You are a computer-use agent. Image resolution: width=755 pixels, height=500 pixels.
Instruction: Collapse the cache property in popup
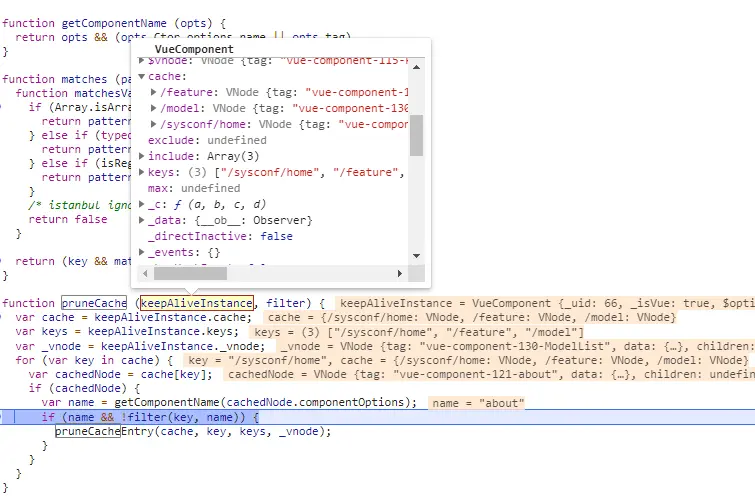point(142,76)
